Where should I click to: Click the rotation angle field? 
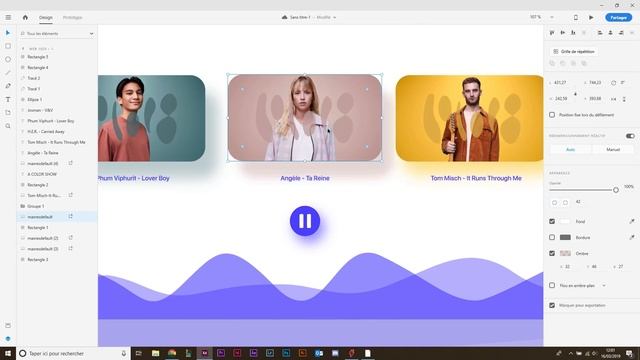coord(623,83)
